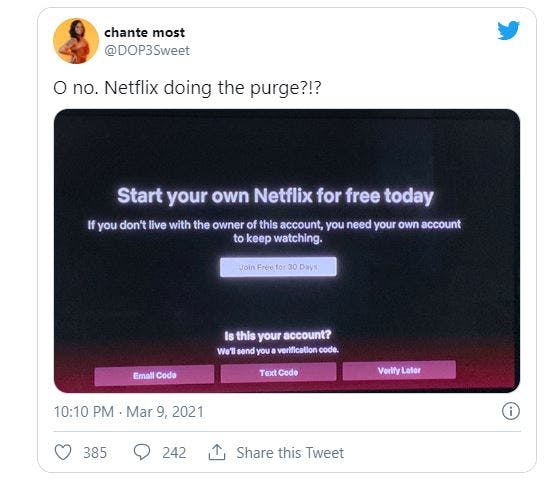Open the tweet info circle icon

[x=511, y=411]
